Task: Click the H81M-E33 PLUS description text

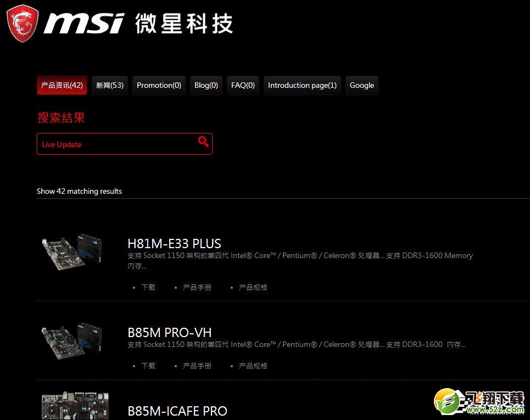Action: pyautogui.click(x=300, y=261)
